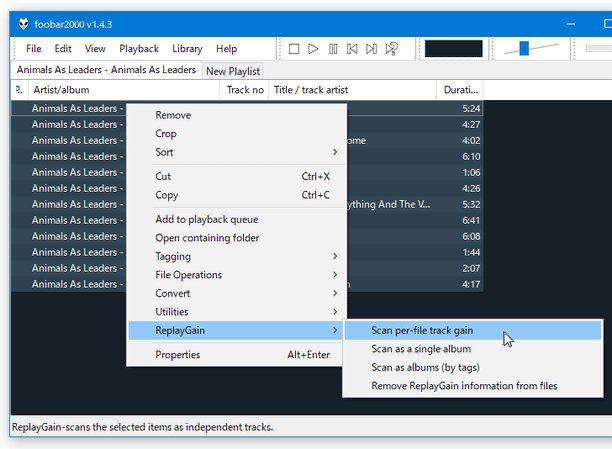
Task: Play a random track
Action: [391, 49]
